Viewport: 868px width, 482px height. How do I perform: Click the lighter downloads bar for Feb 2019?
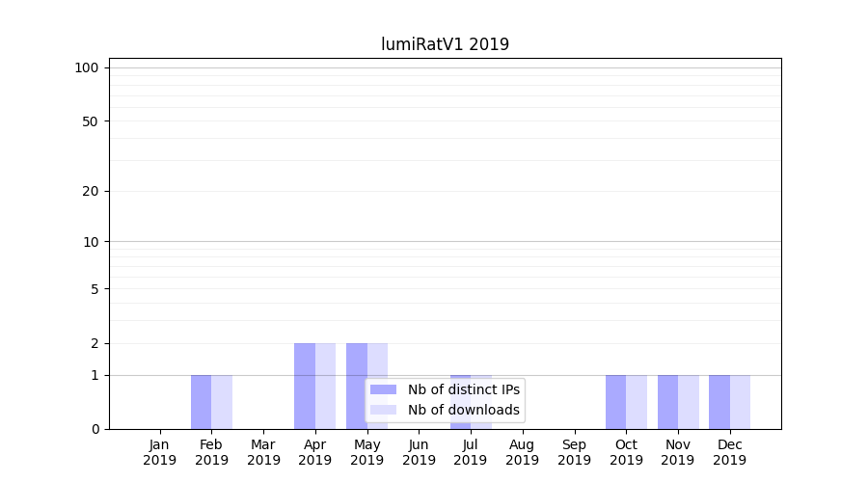(222, 402)
